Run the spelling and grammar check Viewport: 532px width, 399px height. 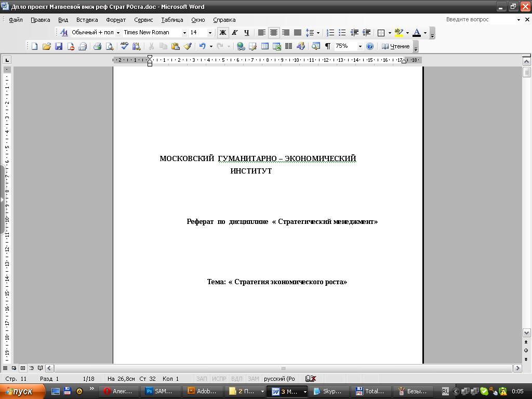coord(124,46)
